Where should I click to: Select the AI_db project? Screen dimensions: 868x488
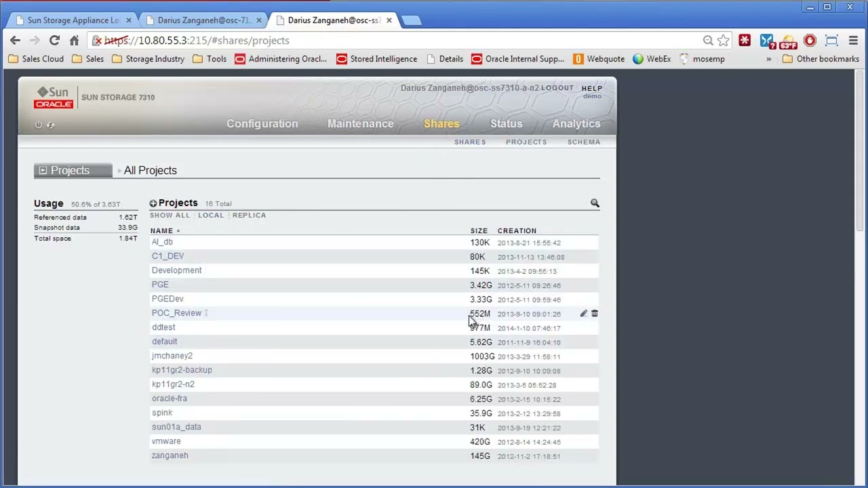point(162,242)
